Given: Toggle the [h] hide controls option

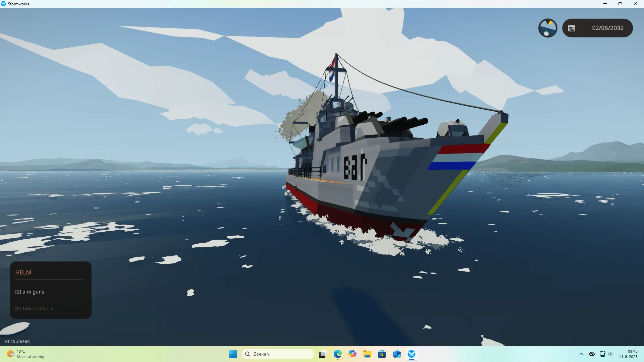Looking at the screenshot, I should click(x=34, y=309).
